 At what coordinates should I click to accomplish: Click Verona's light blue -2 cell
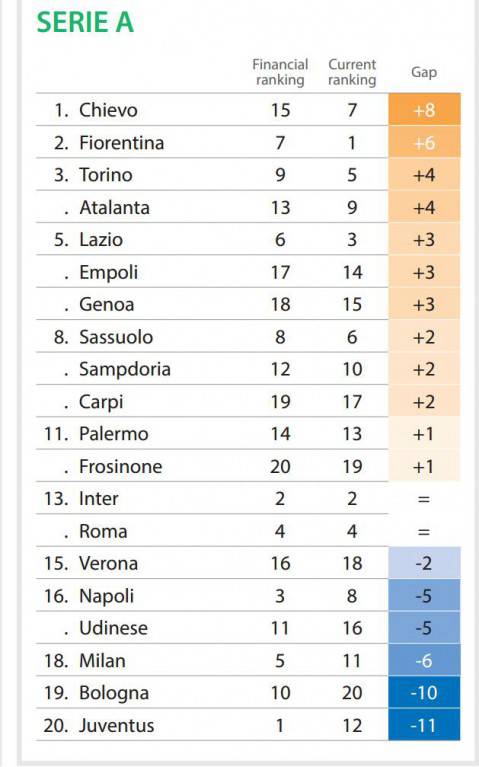424,563
